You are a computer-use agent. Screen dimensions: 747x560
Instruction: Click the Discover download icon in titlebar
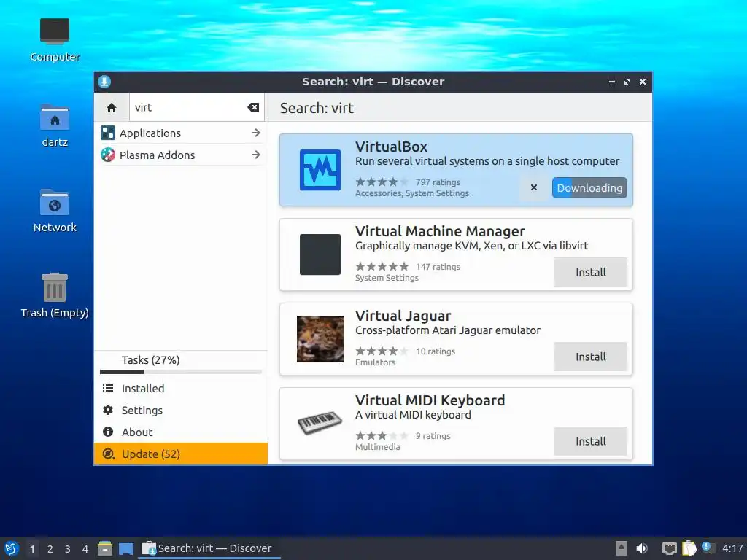[104, 82]
